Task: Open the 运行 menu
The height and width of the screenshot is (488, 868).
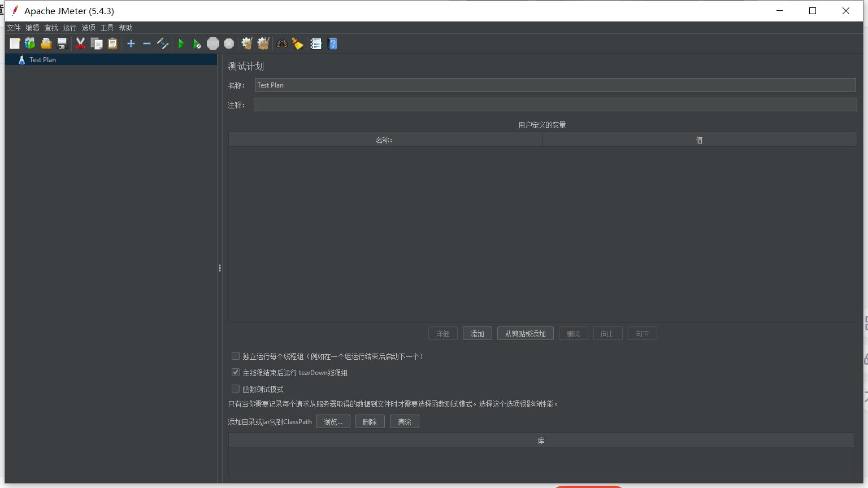Action: pos(70,28)
